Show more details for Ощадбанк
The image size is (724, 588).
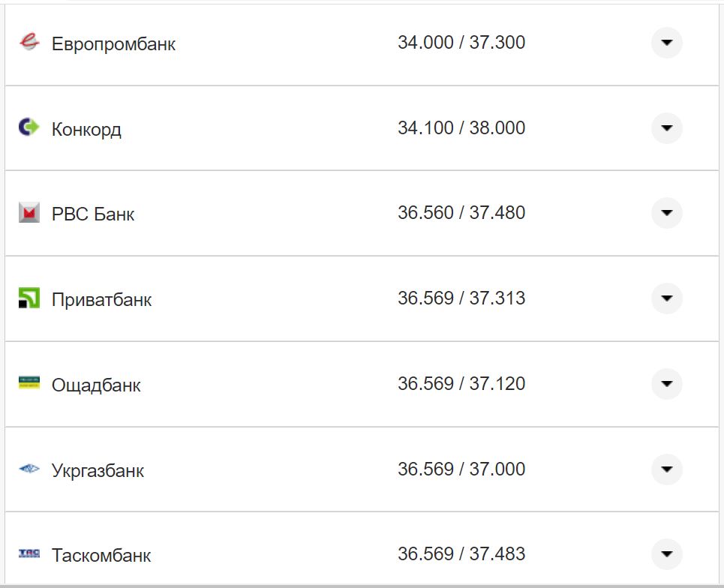(666, 384)
